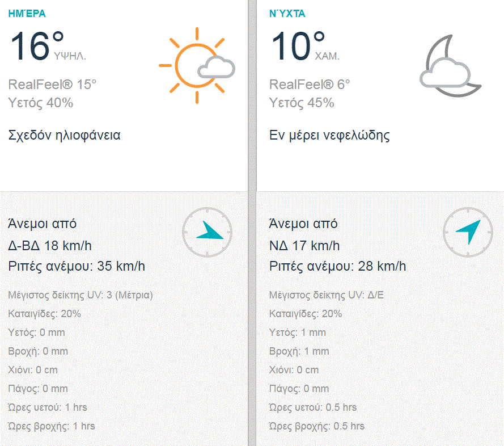Click the Υετός 45% text
This screenshot has width=504, height=446.
click(302, 103)
